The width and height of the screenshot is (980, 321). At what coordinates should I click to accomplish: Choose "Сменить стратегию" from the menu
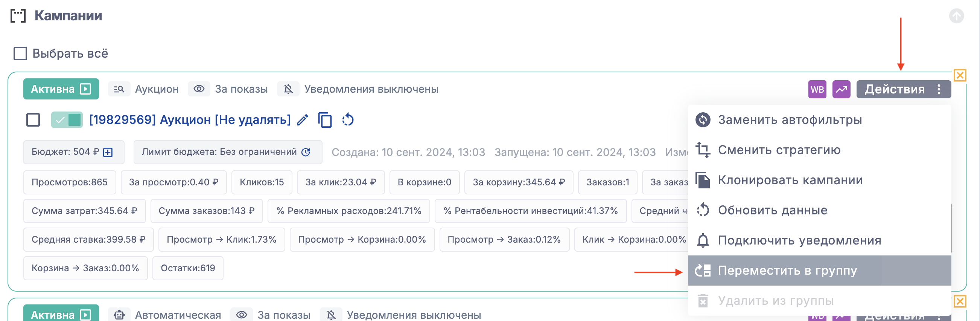[x=779, y=150]
